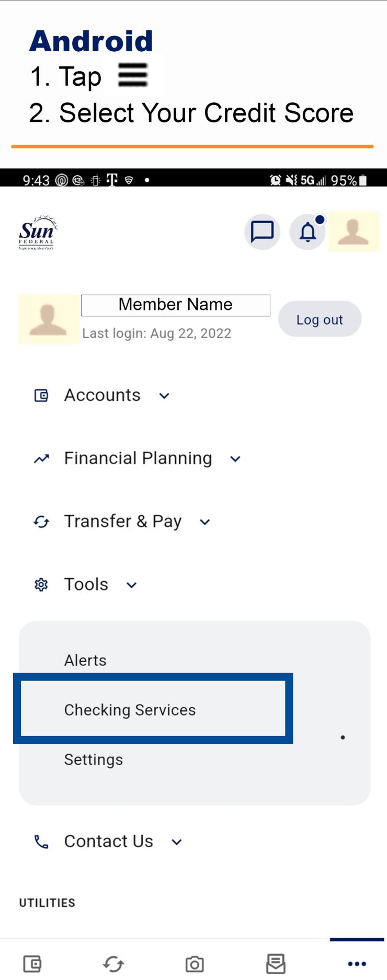387x980 pixels.
Task: Tap the member profile picture thumbnail
Action: pyautogui.click(x=49, y=319)
